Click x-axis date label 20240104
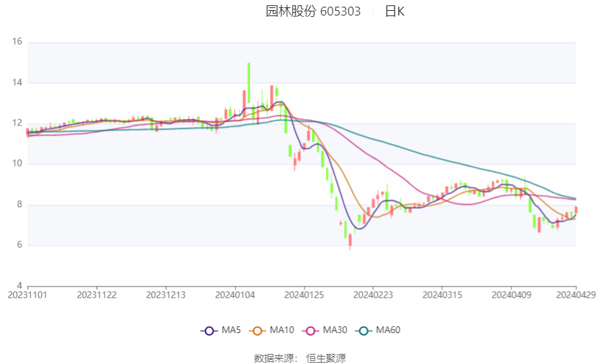This screenshot has height=364, width=600. [235, 295]
